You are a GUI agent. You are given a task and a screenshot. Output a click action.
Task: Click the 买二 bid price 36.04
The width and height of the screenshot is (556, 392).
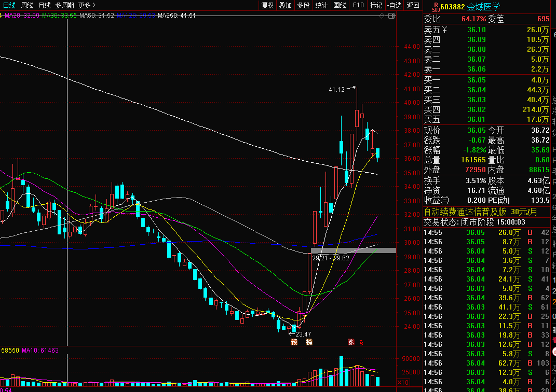(x=476, y=90)
